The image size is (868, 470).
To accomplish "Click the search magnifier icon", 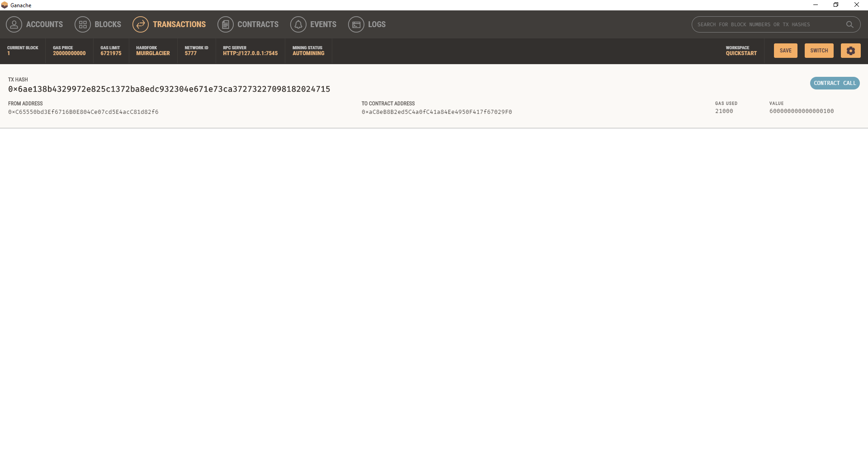I will 850,24.
